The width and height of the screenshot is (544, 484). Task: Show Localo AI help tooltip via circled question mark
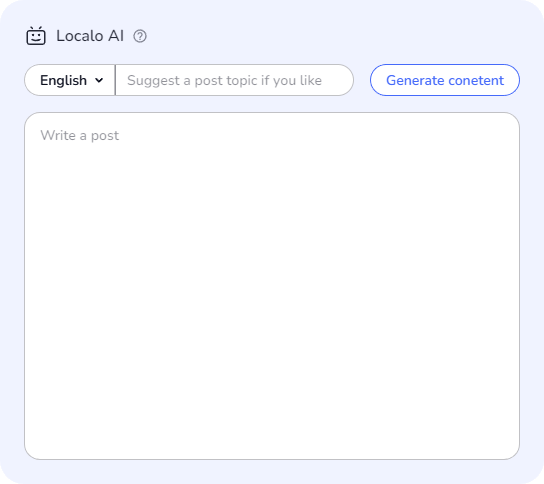click(140, 36)
